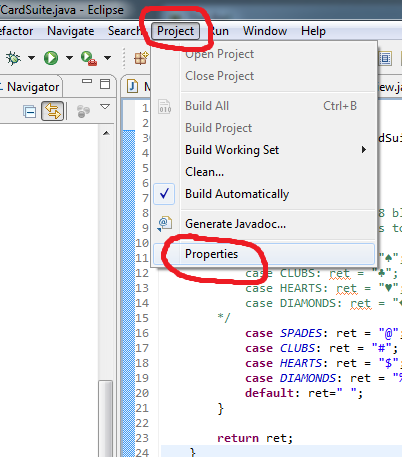The height and width of the screenshot is (457, 402).
Task: Open the Navigator view menu triangle
Action: tap(105, 107)
